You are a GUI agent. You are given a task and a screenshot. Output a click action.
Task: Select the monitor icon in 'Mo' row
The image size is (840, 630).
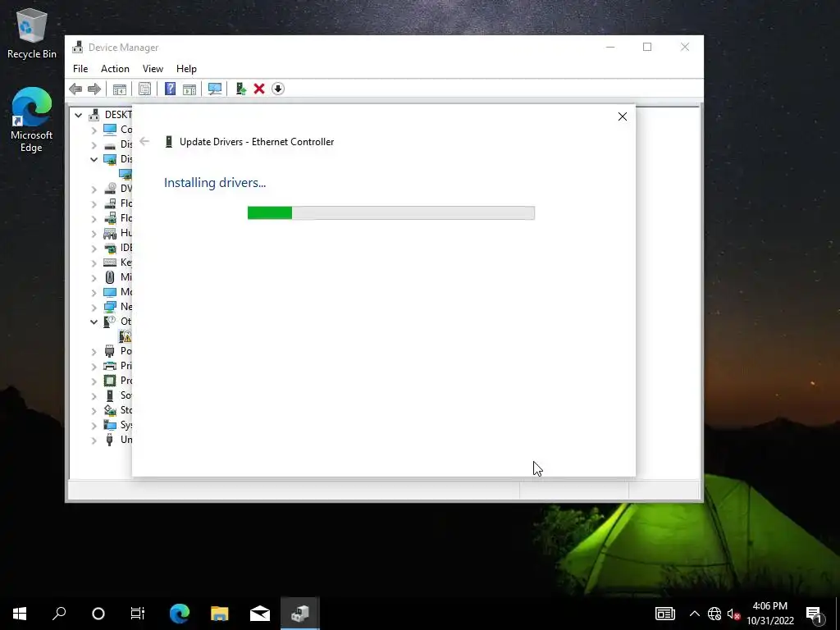click(x=110, y=292)
